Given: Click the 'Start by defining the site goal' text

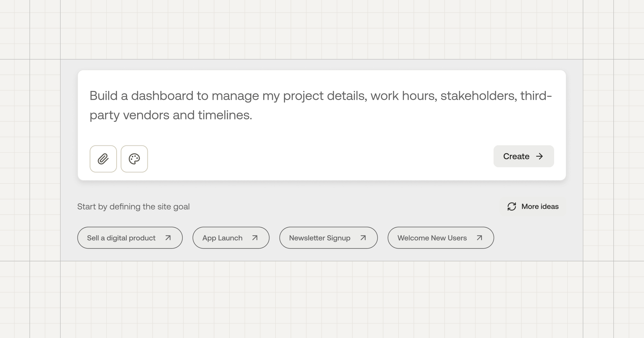Looking at the screenshot, I should coord(133,207).
